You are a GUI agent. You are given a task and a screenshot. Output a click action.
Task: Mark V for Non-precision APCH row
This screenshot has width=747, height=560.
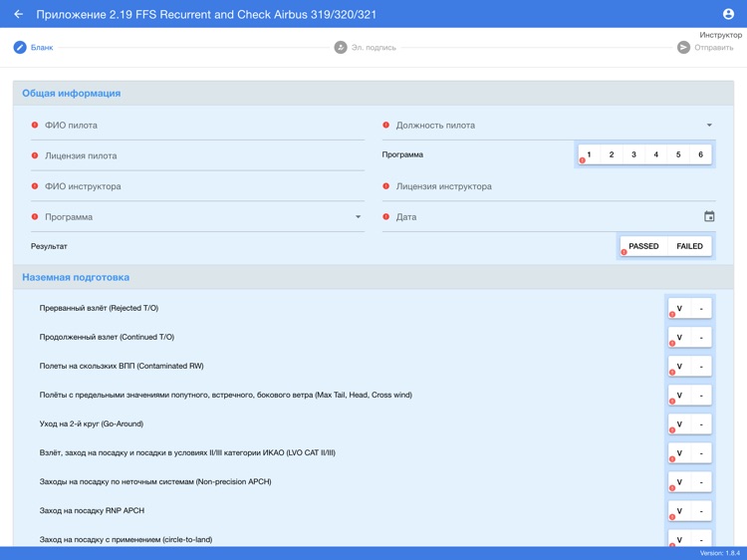[x=679, y=482]
